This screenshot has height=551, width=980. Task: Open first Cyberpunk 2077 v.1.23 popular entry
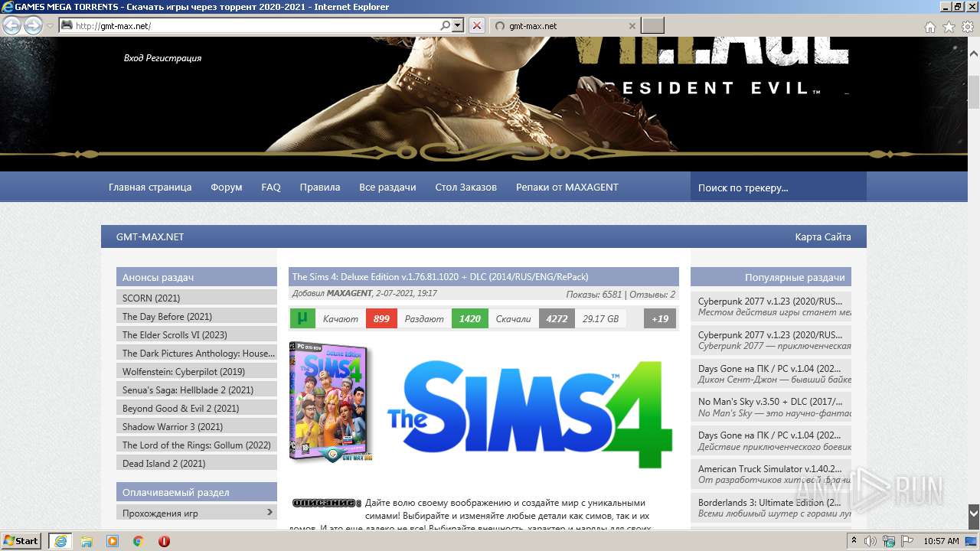(x=771, y=306)
